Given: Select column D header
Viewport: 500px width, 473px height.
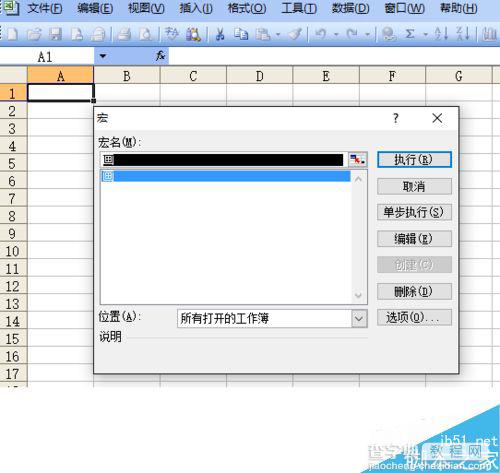Looking at the screenshot, I should click(x=260, y=76).
